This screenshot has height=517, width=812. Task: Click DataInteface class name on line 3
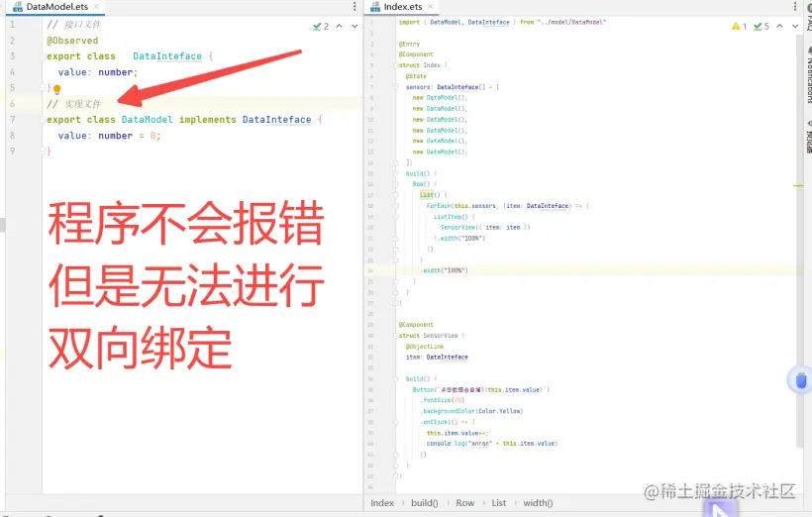point(167,55)
